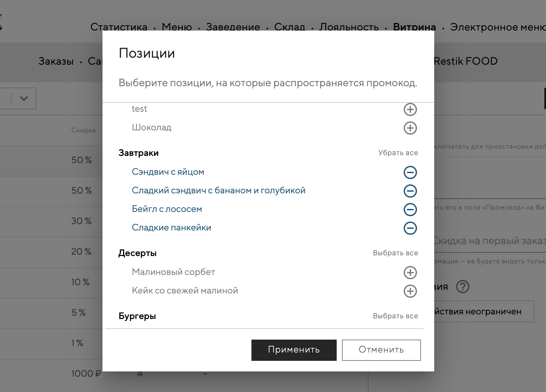This screenshot has height=392, width=546.
Task: Open the Склад menu section
Action: [x=290, y=27]
